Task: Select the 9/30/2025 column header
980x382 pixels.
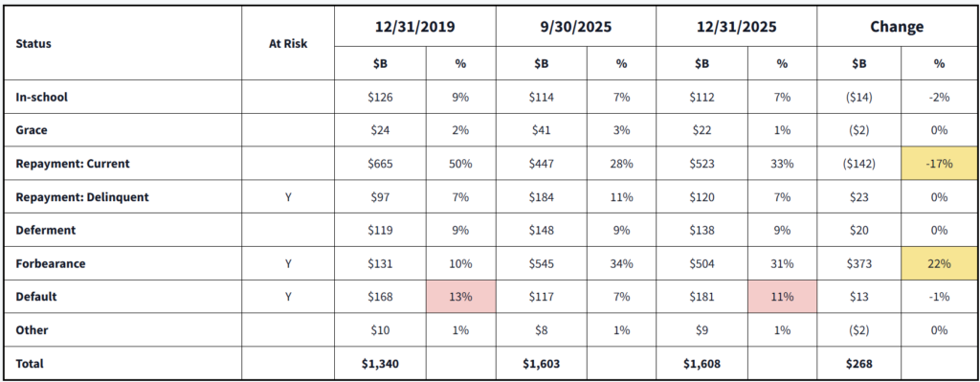Action: pos(575,27)
